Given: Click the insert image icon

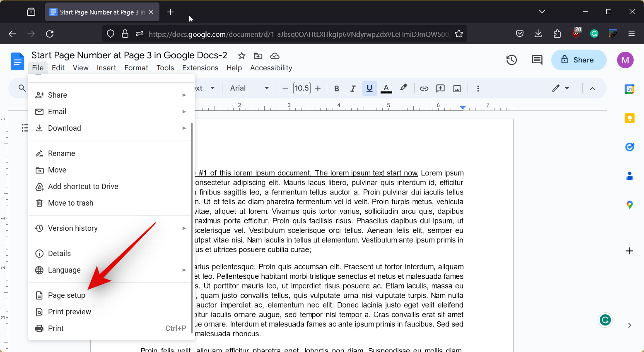Looking at the screenshot, I should point(457,89).
